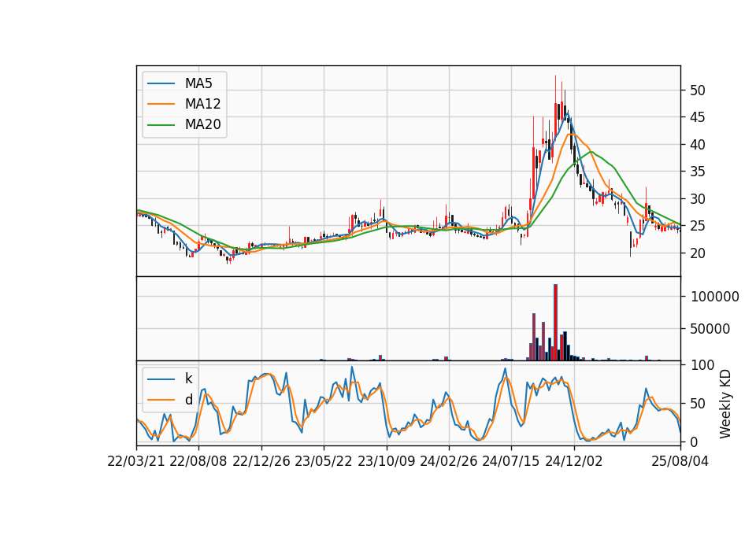Click the 24/02/26 date label
This screenshot has height=543, width=756.
tap(449, 461)
